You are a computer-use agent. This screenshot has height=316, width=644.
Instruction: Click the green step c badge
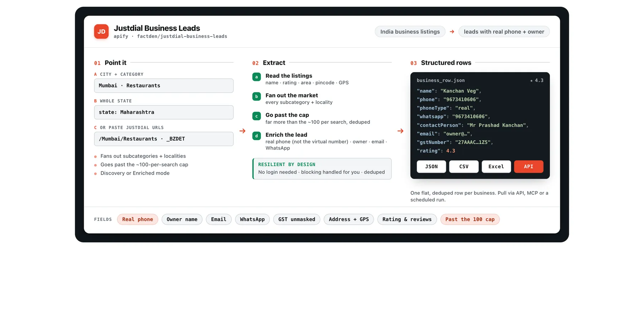(257, 116)
